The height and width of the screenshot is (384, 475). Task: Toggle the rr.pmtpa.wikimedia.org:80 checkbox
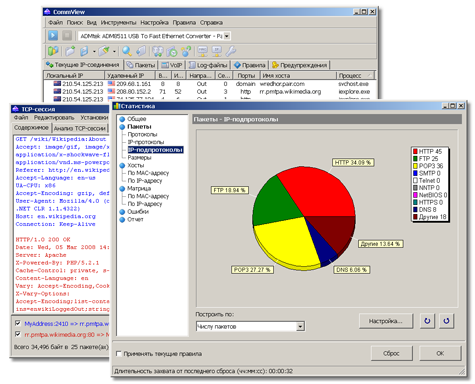pyautogui.click(x=18, y=334)
